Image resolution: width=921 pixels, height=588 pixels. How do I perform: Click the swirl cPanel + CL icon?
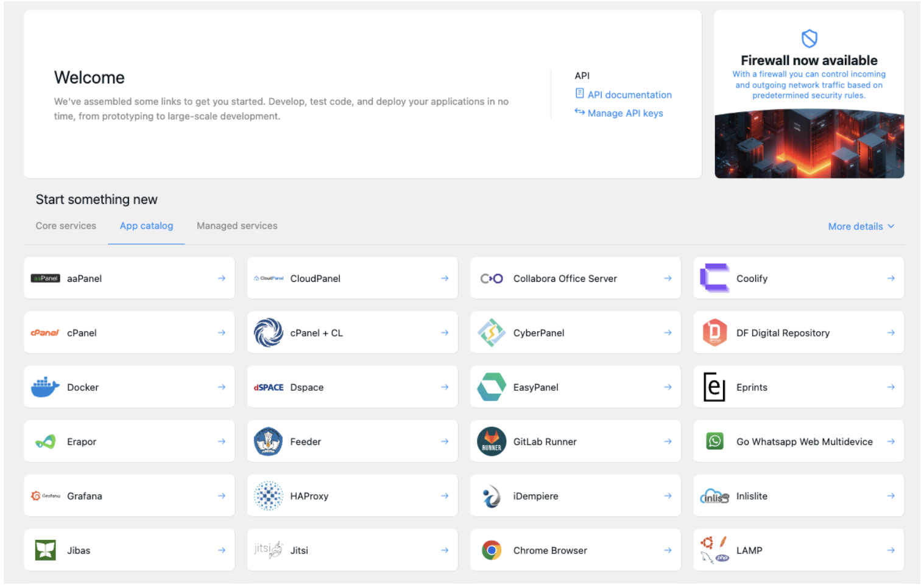[x=269, y=332]
